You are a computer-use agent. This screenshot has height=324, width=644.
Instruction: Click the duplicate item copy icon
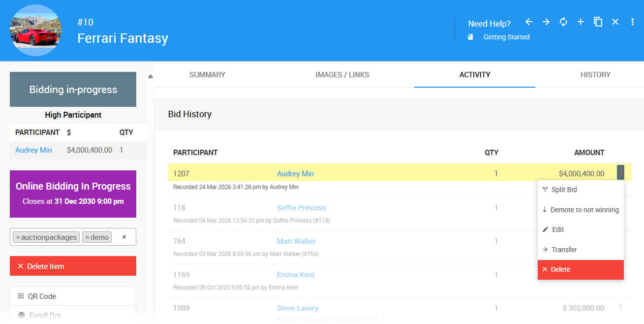(598, 22)
